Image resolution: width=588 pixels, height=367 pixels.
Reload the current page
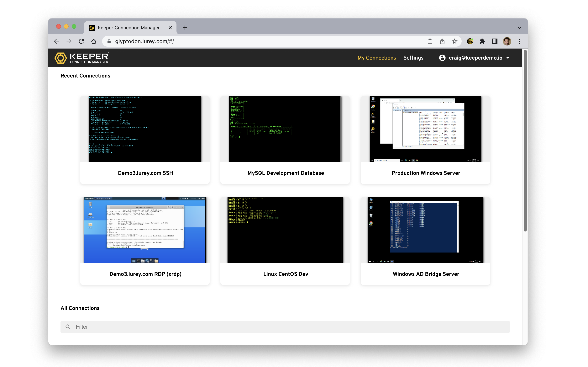pyautogui.click(x=81, y=41)
